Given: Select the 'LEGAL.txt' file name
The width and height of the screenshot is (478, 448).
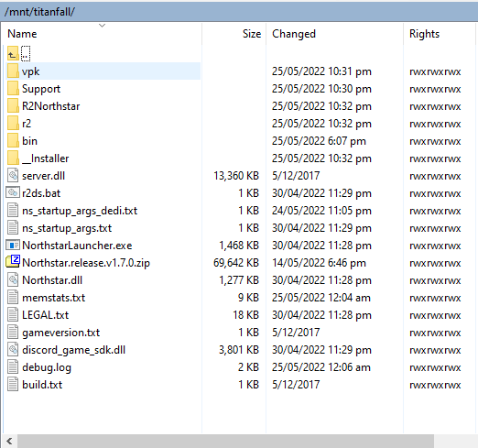Looking at the screenshot, I should click(46, 315).
